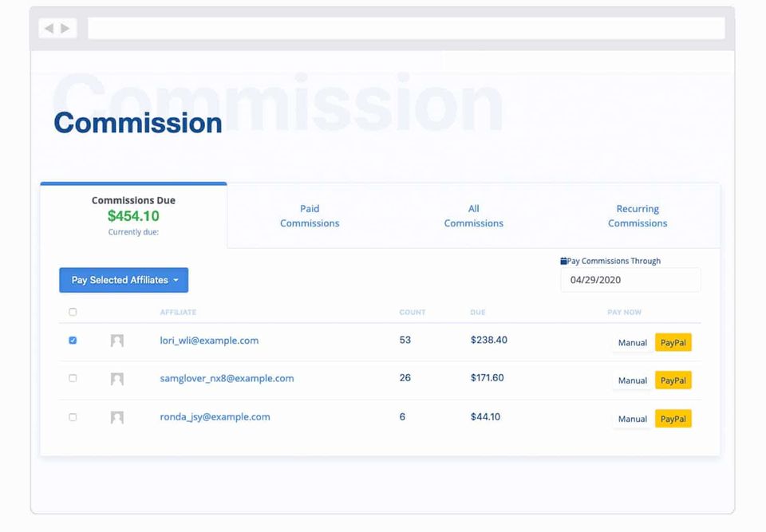This screenshot has width=766, height=532.
Task: Click the avatar icon for lori_wli
Action: [x=117, y=341]
